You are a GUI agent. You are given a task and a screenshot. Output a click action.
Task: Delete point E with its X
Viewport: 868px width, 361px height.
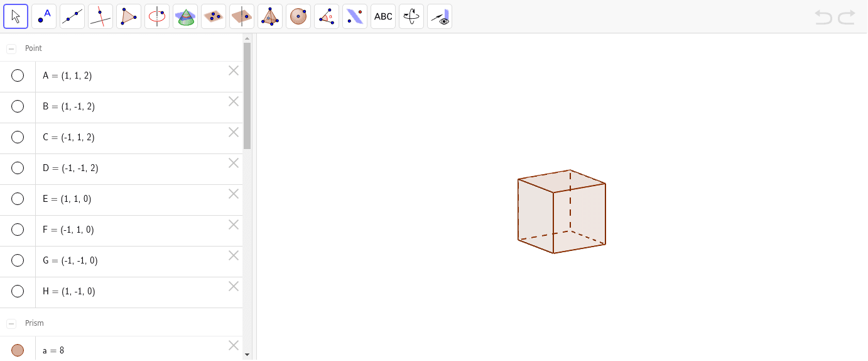point(234,194)
